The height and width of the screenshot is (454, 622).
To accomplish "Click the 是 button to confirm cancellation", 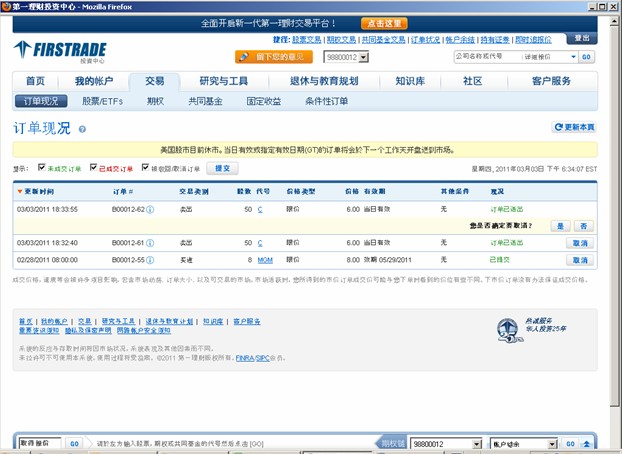I will pyautogui.click(x=560, y=226).
